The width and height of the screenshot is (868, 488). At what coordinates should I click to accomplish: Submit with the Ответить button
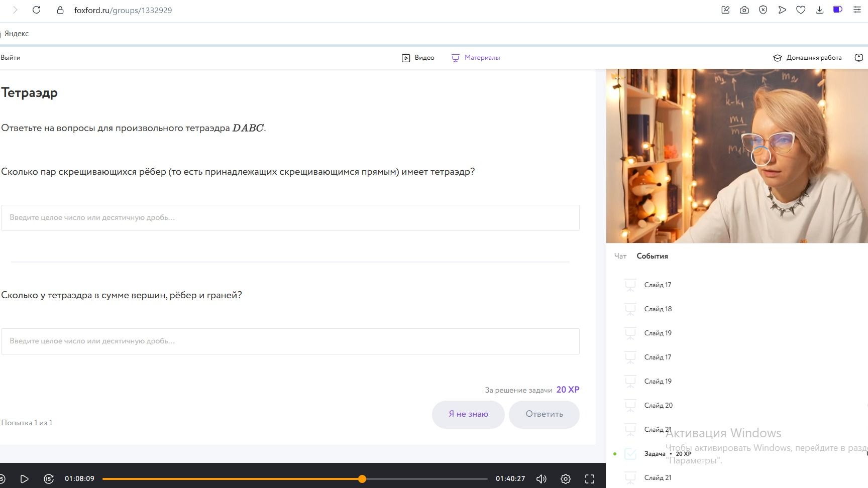click(x=544, y=414)
